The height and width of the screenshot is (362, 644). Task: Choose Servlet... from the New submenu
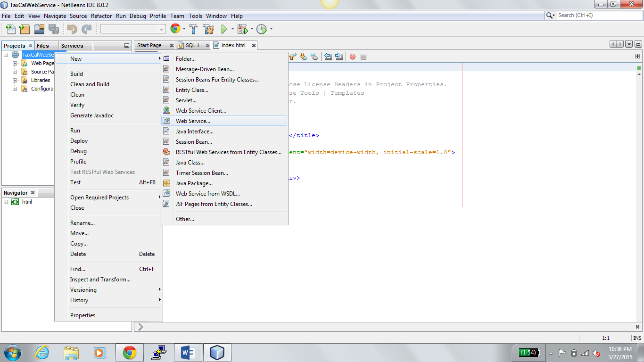point(224,100)
